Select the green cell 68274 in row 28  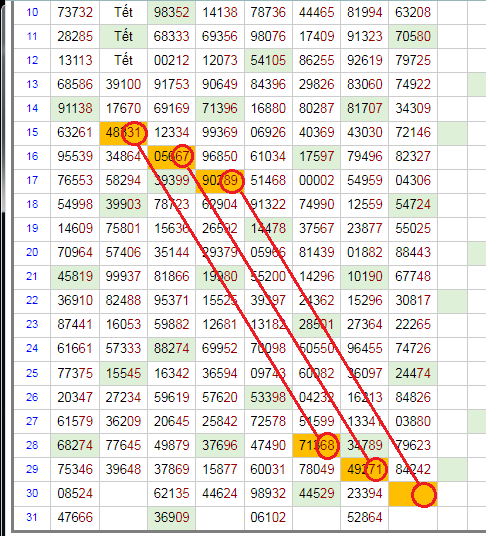click(75, 445)
